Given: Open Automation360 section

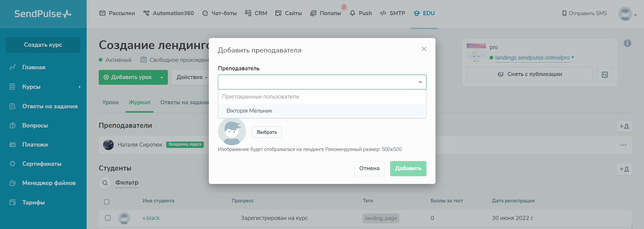Looking at the screenshot, I should pos(169,13).
